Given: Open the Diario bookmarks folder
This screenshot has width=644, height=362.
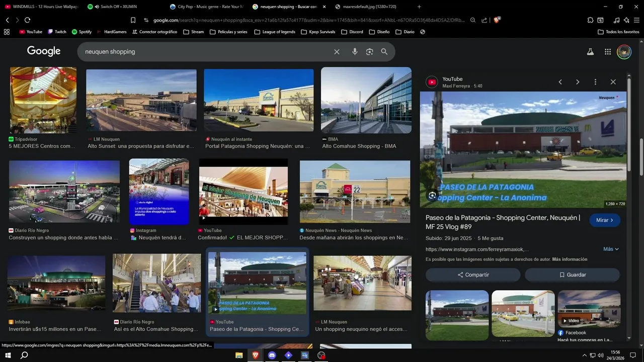Looking at the screenshot, I should point(405,32).
